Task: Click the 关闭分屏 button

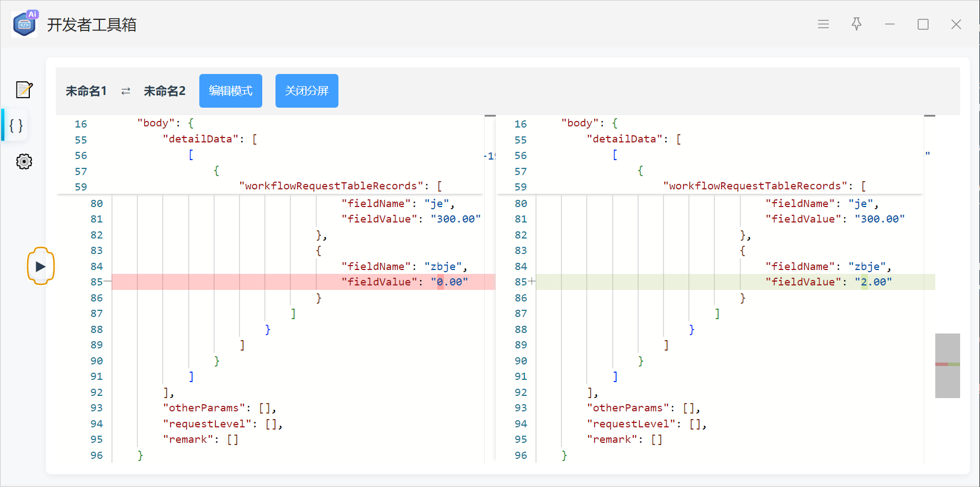Action: (307, 91)
